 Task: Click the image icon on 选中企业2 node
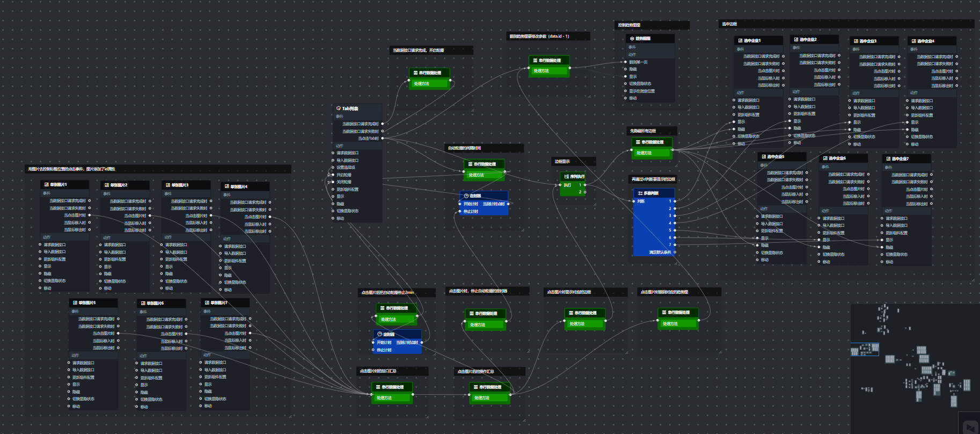tap(796, 39)
